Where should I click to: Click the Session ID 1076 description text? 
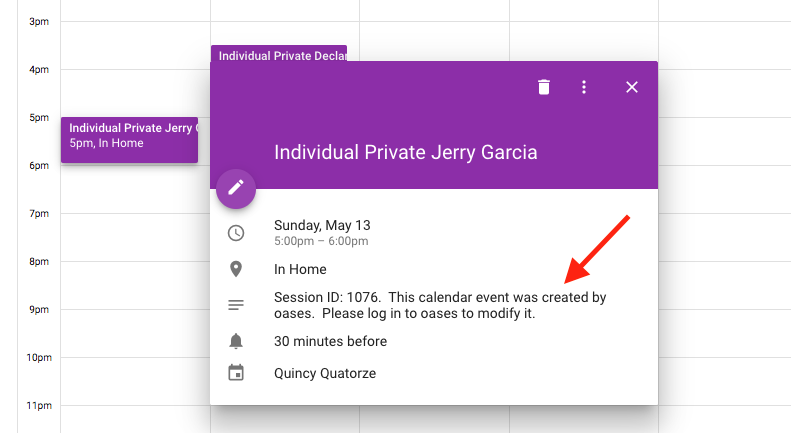[x=440, y=305]
